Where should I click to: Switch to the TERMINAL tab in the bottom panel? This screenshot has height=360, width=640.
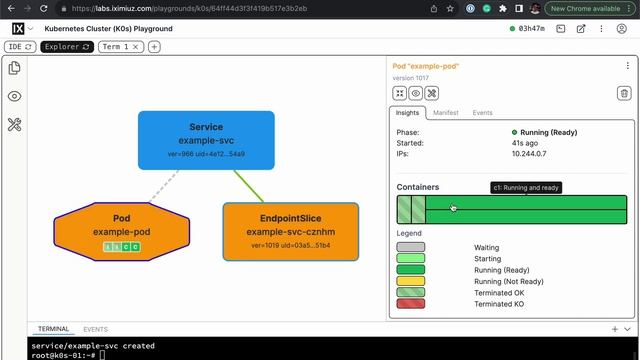pyautogui.click(x=53, y=329)
